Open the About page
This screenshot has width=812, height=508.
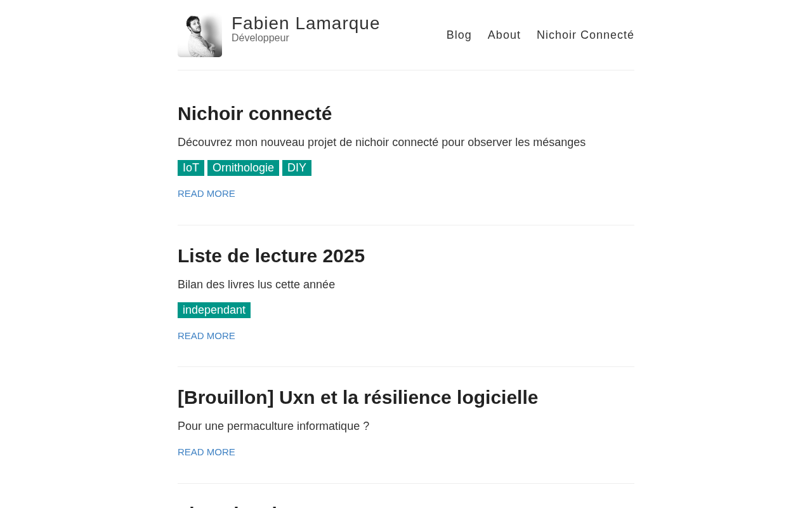tap(504, 35)
